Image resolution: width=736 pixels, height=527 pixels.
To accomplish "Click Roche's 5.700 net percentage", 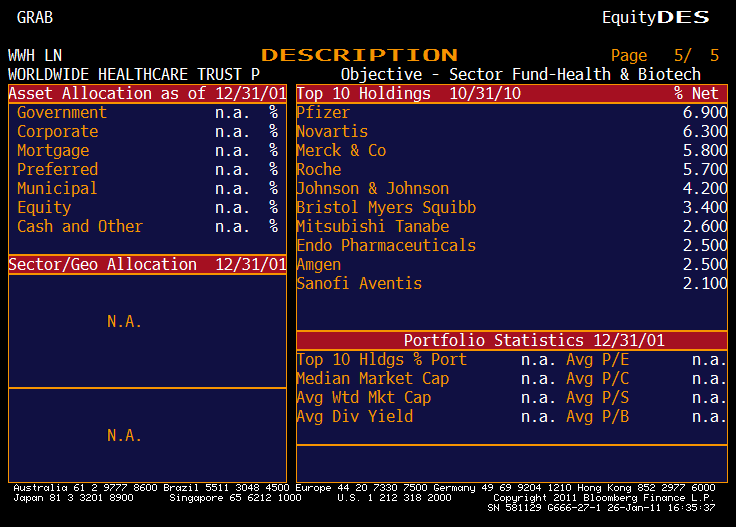I will [705, 169].
